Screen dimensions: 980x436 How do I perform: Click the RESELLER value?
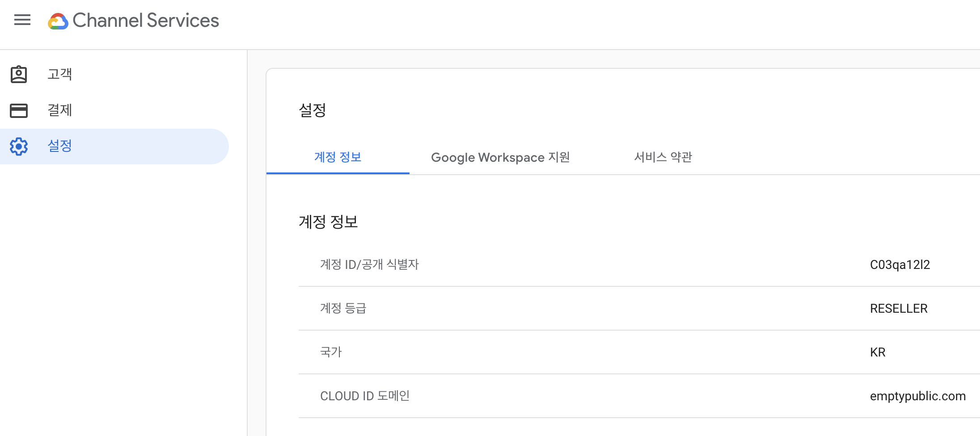[x=899, y=309]
